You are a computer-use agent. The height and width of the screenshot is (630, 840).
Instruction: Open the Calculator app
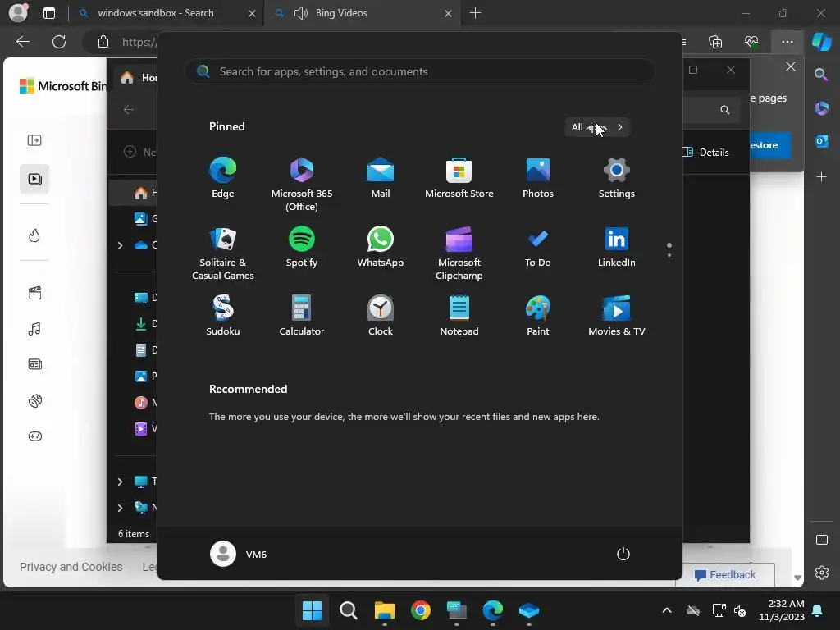[x=302, y=316]
